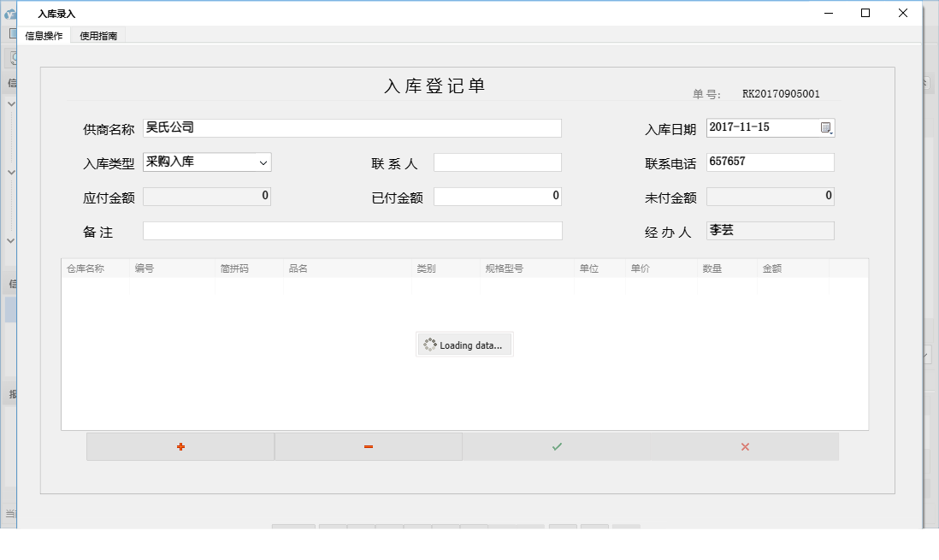Switch to the 使用指南 tab
The width and height of the screenshot is (939, 560).
[x=97, y=36]
